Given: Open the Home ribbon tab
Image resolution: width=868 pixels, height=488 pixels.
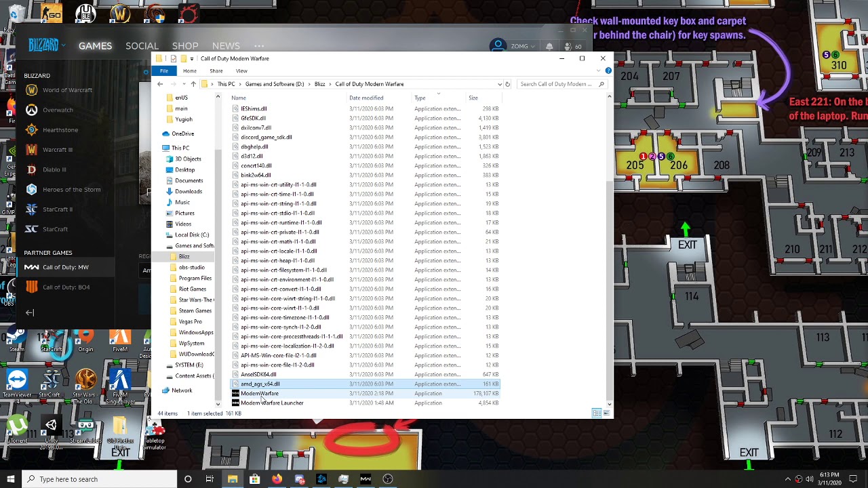Looking at the screenshot, I should 190,70.
